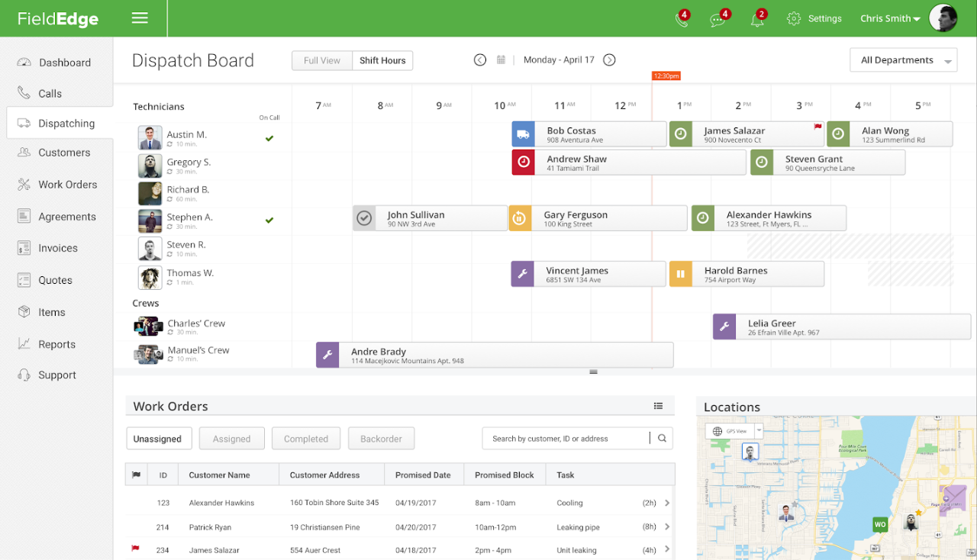Select Dispatching in the sidebar
Image resolution: width=977 pixels, height=560 pixels.
67,123
